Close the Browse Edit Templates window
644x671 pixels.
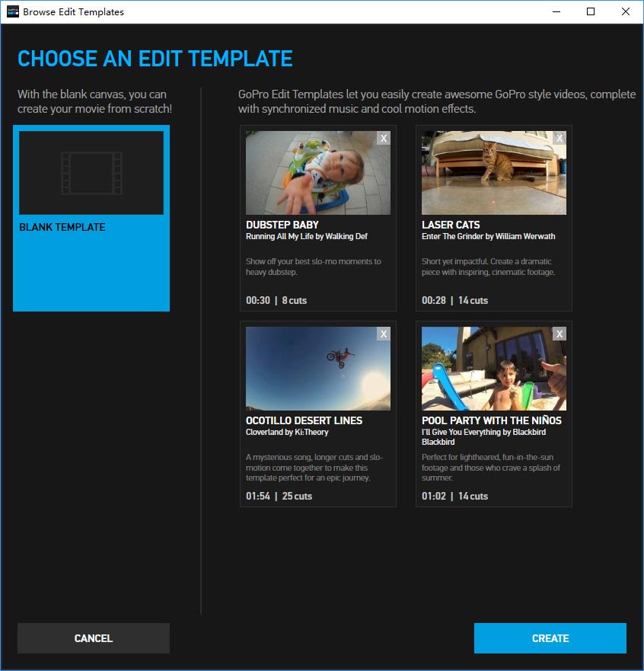point(625,11)
